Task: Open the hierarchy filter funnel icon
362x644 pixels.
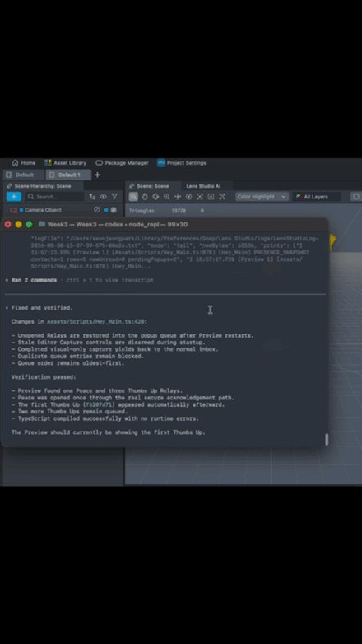Action: (x=114, y=196)
